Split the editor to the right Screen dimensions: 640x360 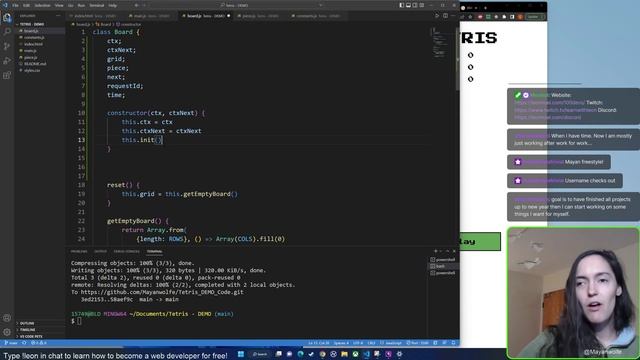(445, 16)
